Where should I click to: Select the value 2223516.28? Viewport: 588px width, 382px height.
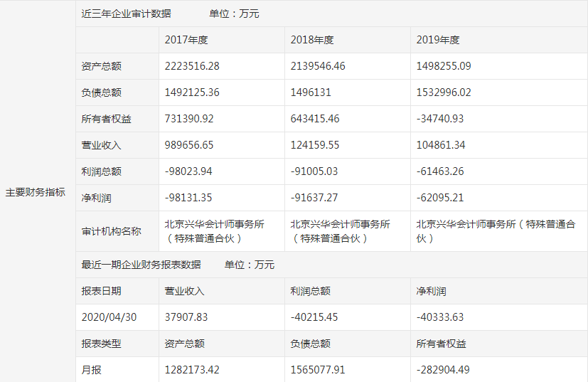(192, 66)
